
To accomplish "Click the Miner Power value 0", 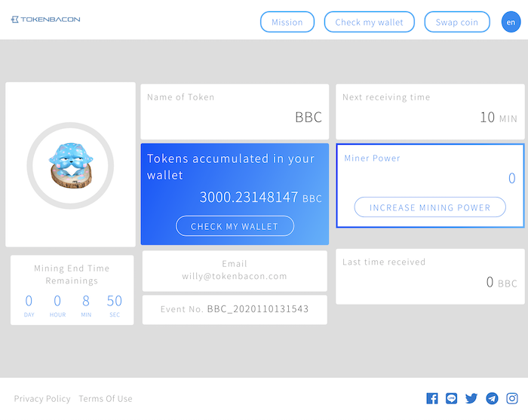I will point(512,179).
